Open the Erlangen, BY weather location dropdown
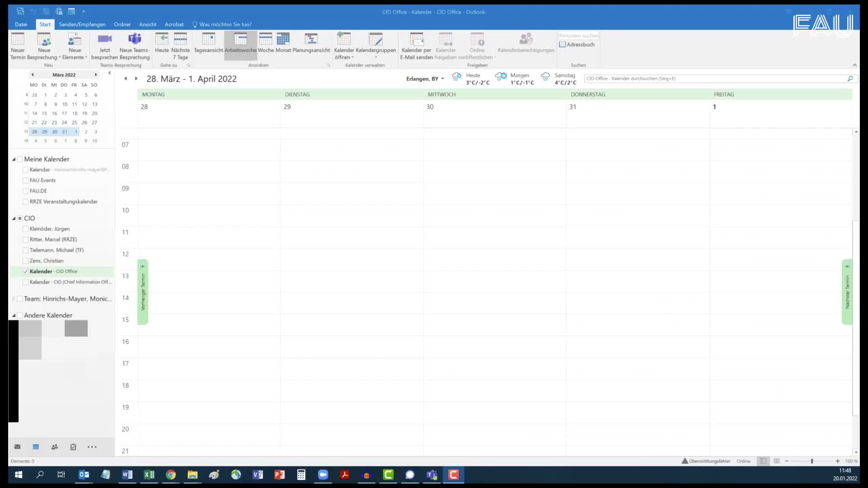This screenshot has width=868, height=488. (x=442, y=79)
